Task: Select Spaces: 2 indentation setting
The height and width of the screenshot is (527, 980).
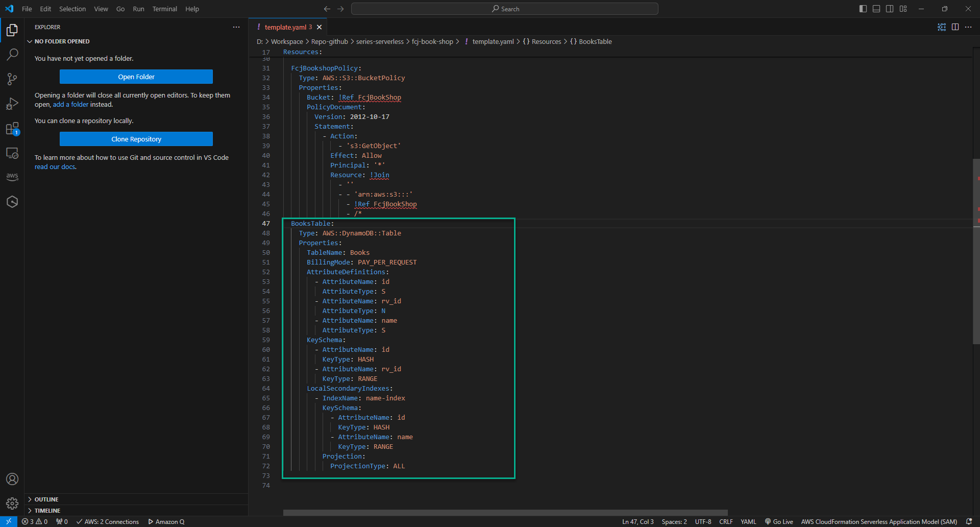Action: [674, 521]
